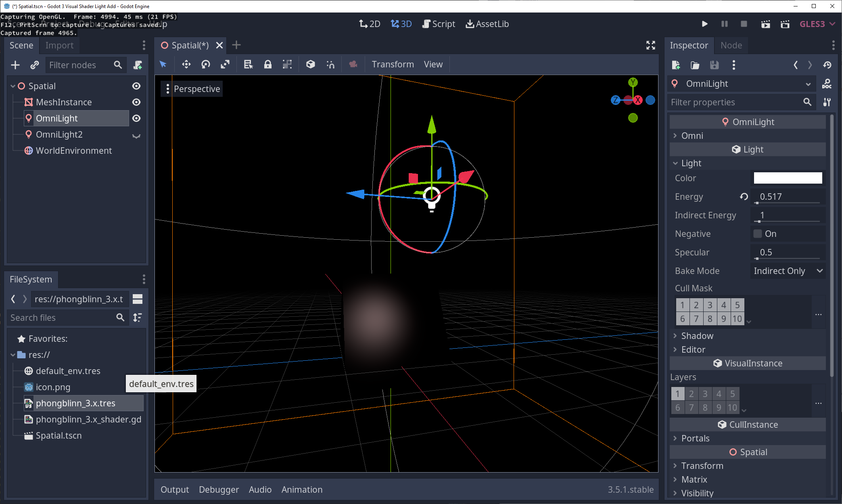The height and width of the screenshot is (504, 842).
Task: Enable snap mode in the 3D toolbar
Action: pyautogui.click(x=330, y=64)
